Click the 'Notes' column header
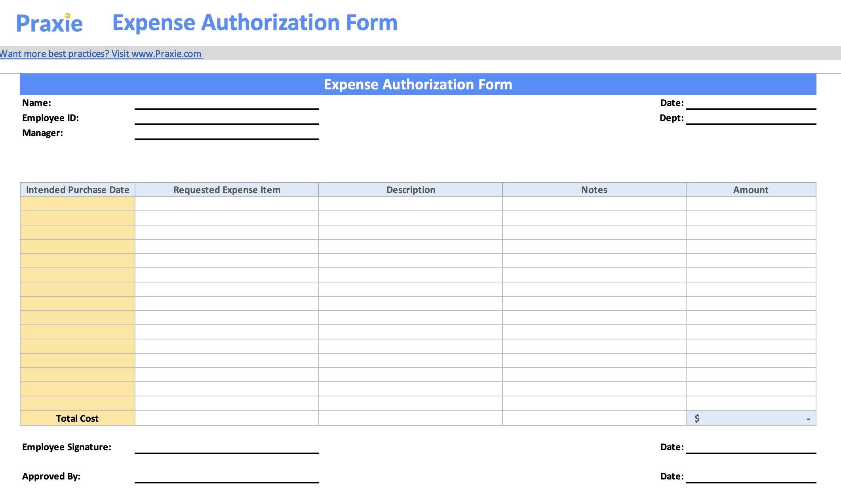The height and width of the screenshot is (504, 841). pyautogui.click(x=594, y=189)
